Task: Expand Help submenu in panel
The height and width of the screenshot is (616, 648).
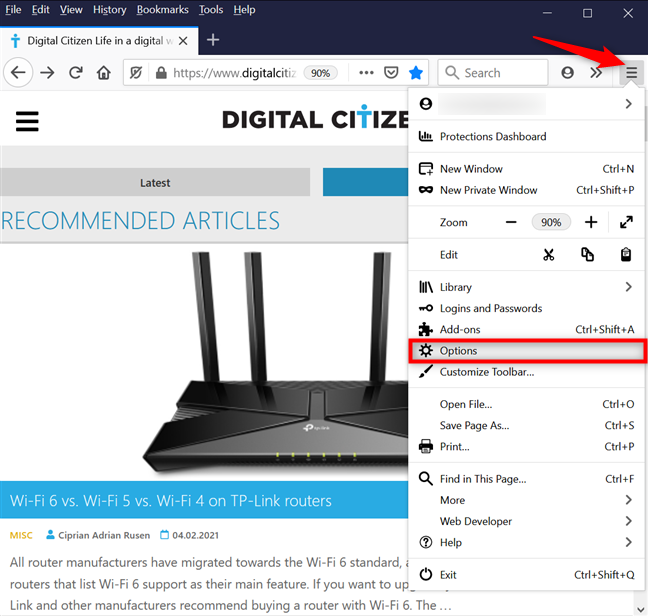Action: coord(526,542)
